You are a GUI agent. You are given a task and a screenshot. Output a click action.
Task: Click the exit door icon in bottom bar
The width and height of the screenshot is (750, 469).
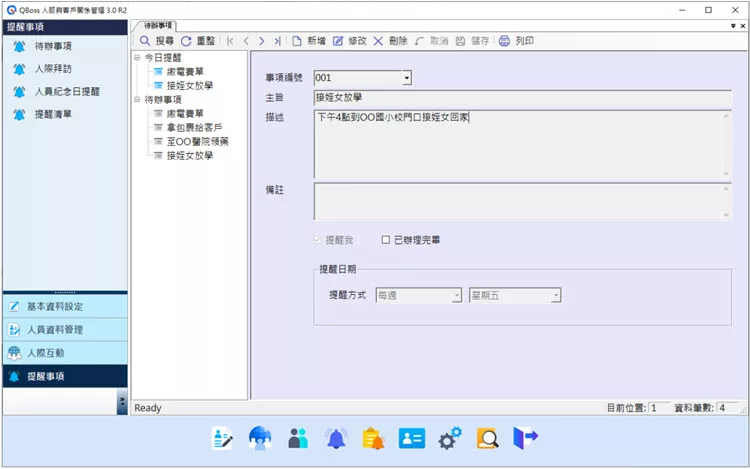point(526,438)
